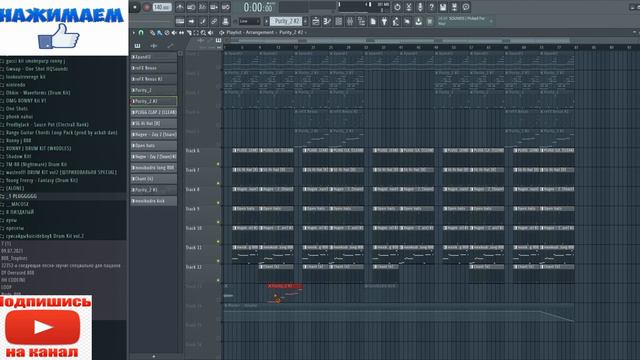Switch picker to the piano patterns tab
This screenshot has height=360, width=640.
pyautogui.click(x=138, y=46)
